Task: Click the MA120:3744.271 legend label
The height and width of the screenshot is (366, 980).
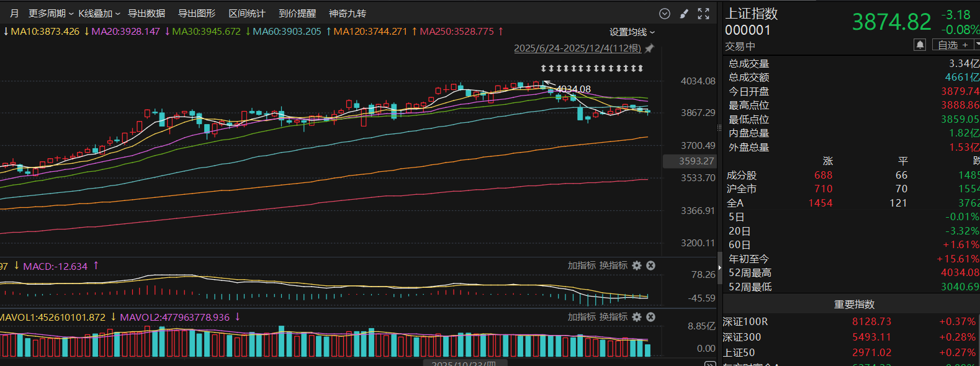Action: [371, 31]
